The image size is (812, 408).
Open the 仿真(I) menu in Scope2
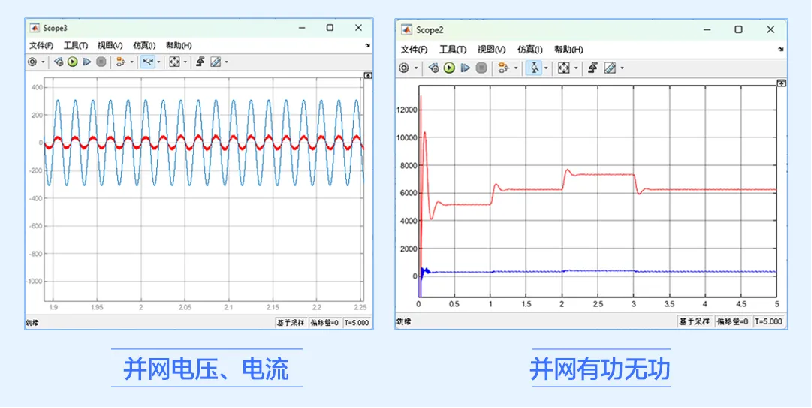click(x=529, y=50)
